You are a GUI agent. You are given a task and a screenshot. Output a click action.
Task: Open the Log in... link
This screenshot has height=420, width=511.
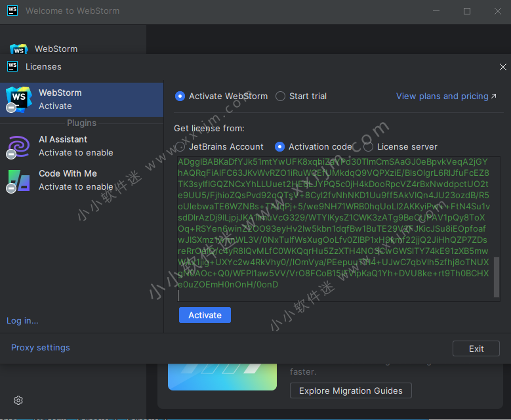tap(22, 321)
